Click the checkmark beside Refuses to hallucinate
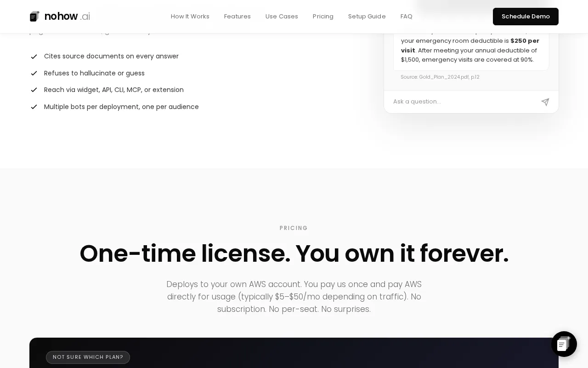This screenshot has height=368, width=588. (x=34, y=73)
